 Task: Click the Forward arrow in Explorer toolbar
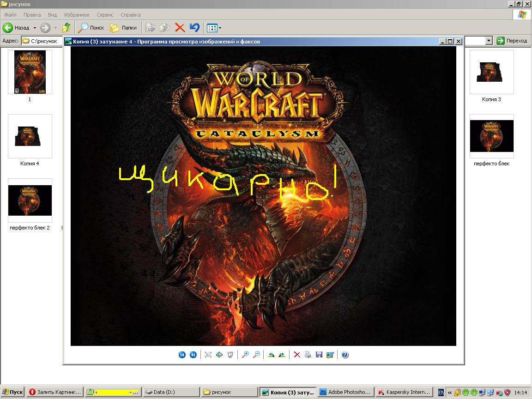click(x=45, y=28)
